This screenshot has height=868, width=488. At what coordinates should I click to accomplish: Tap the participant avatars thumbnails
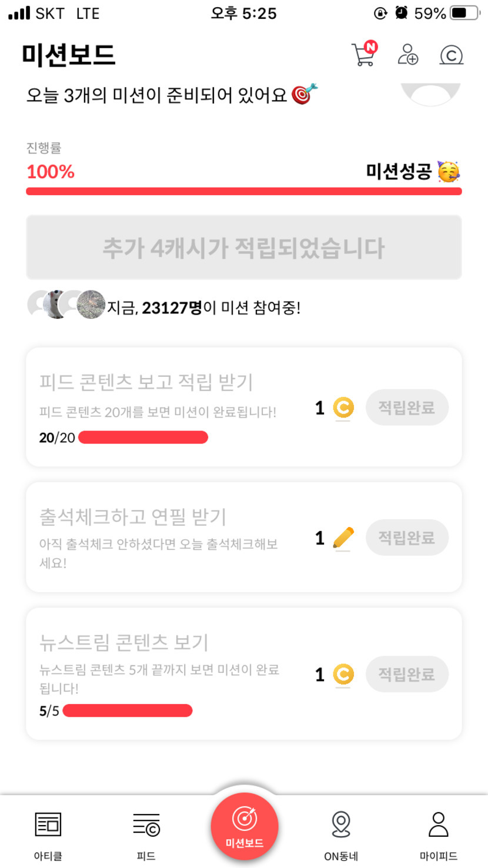click(x=66, y=305)
